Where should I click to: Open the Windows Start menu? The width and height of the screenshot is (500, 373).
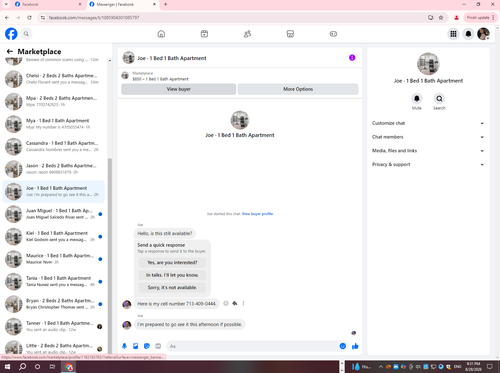(7, 367)
